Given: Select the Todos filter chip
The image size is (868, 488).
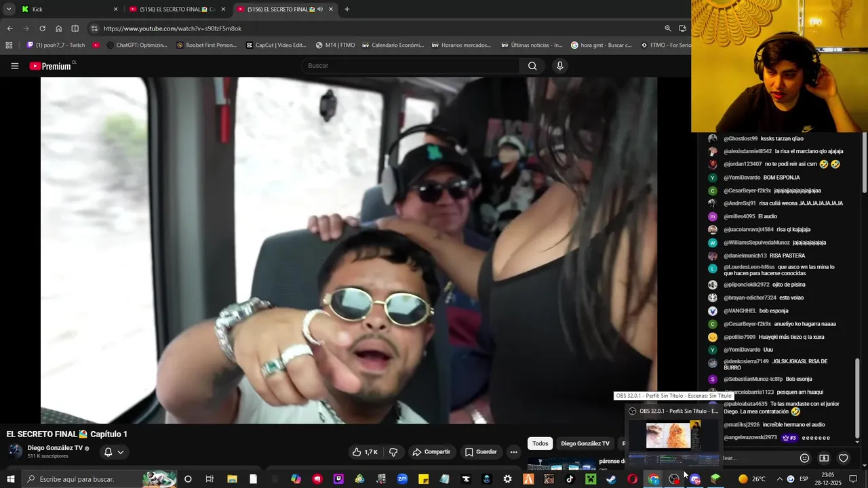Looking at the screenshot, I should click(540, 443).
